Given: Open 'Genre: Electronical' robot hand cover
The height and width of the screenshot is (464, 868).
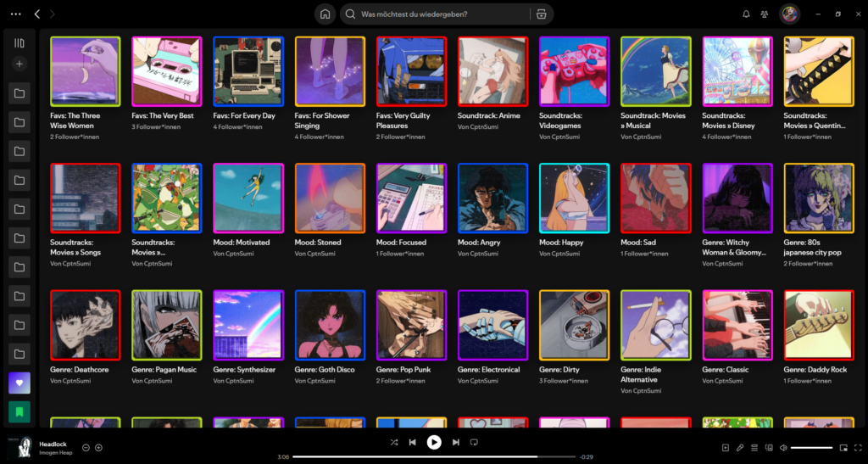Looking at the screenshot, I should [492, 325].
